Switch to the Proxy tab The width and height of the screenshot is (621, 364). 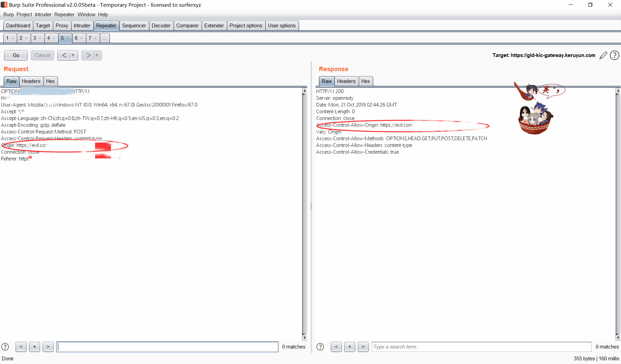[62, 26]
